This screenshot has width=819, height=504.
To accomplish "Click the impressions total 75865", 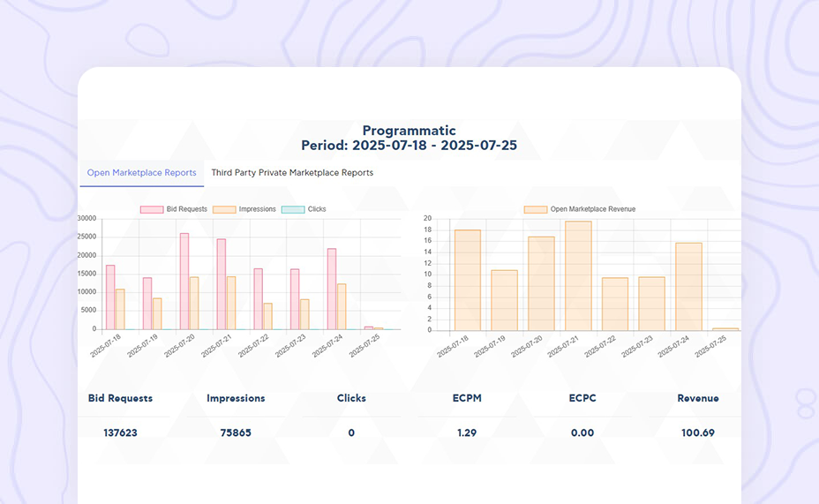I will pos(236,433).
